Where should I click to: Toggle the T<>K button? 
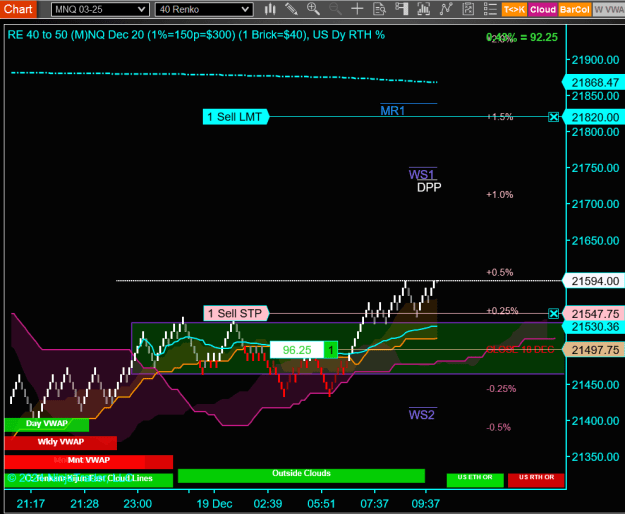pyautogui.click(x=514, y=9)
